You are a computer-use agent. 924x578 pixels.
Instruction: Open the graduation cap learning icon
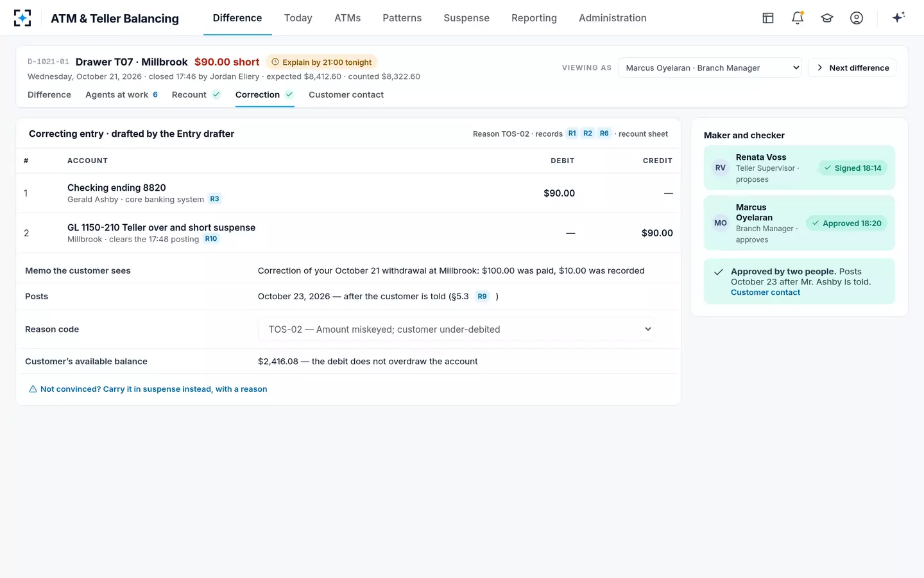(x=827, y=18)
